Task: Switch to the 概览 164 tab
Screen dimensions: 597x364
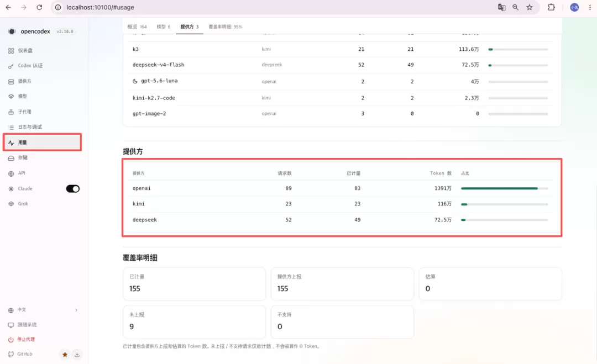Action: [x=137, y=27]
